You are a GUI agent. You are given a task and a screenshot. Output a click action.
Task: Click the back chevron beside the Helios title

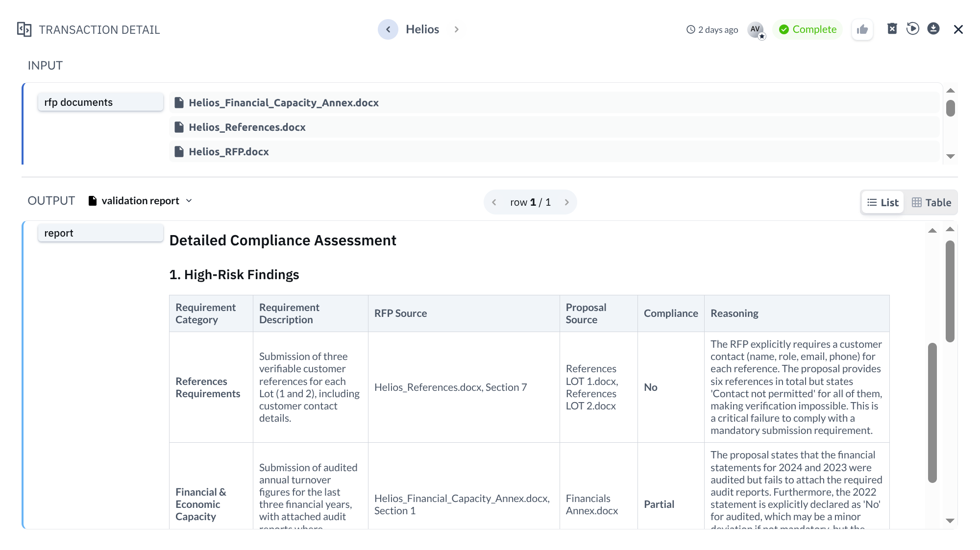pos(388,29)
